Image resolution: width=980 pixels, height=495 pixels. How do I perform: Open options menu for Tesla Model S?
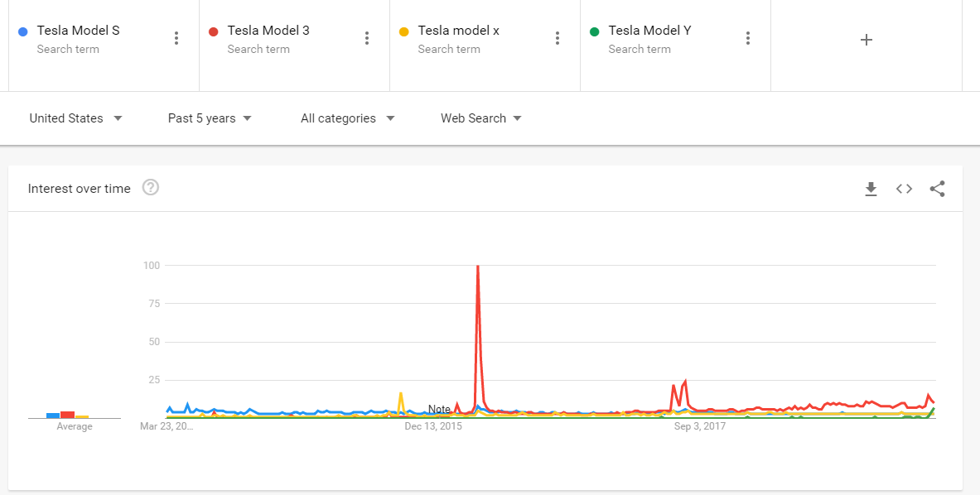(176, 39)
